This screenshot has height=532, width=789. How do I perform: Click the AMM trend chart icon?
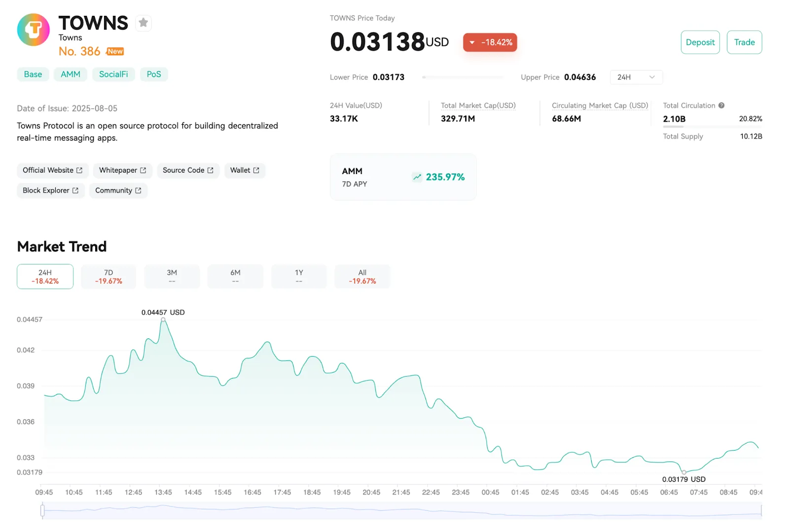417,177
